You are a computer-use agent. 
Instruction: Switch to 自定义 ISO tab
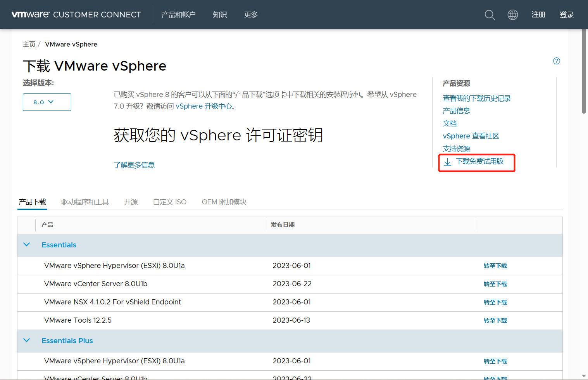[170, 202]
